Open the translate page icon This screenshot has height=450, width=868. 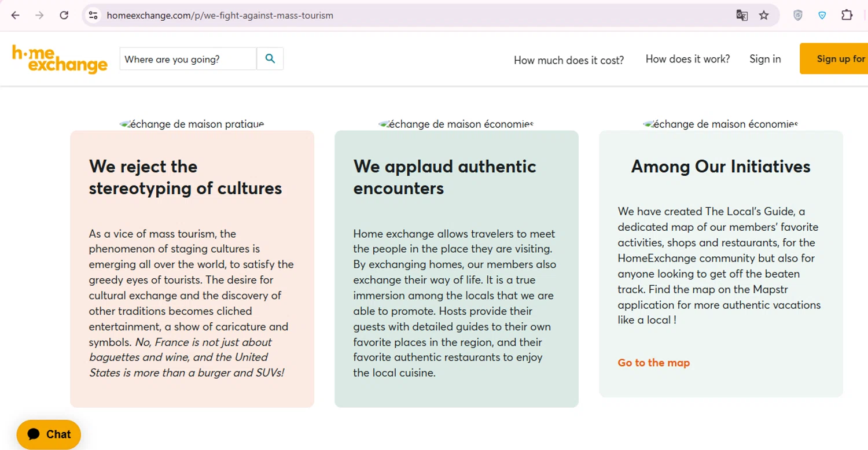741,16
